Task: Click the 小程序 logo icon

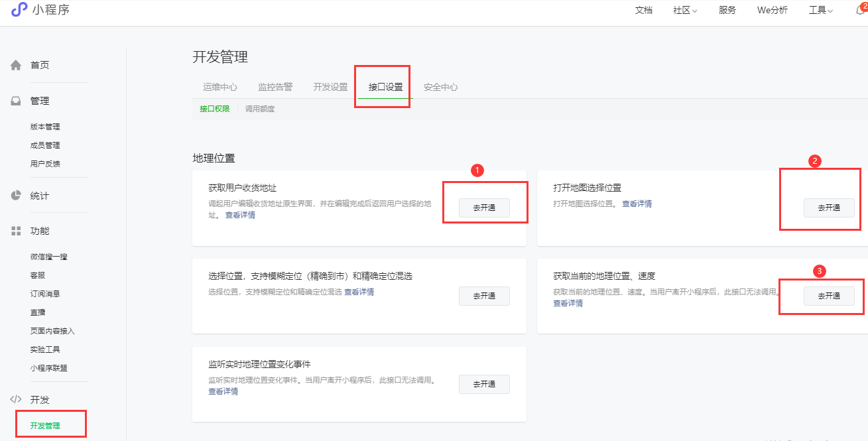Action: pyautogui.click(x=19, y=9)
